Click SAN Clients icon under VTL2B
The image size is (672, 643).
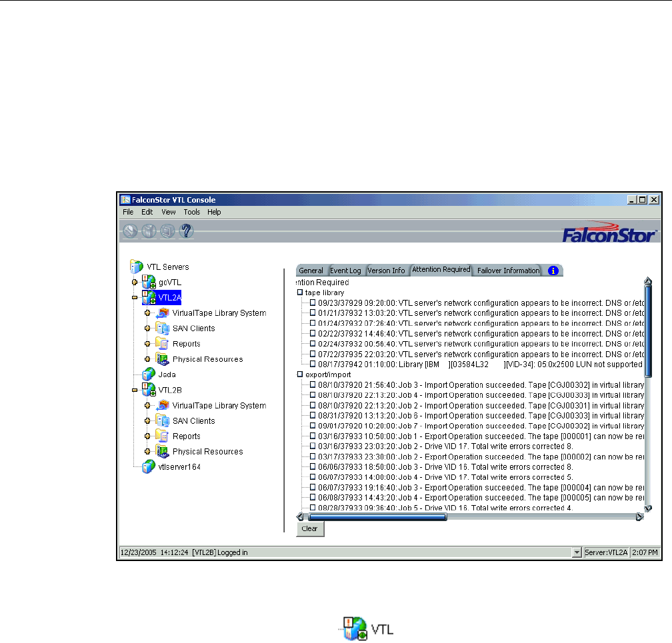click(x=163, y=420)
